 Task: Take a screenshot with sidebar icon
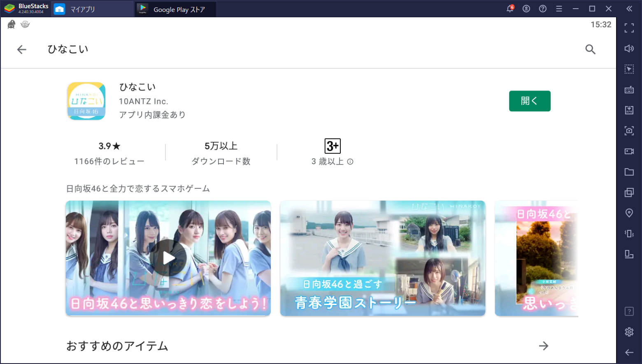(x=629, y=131)
